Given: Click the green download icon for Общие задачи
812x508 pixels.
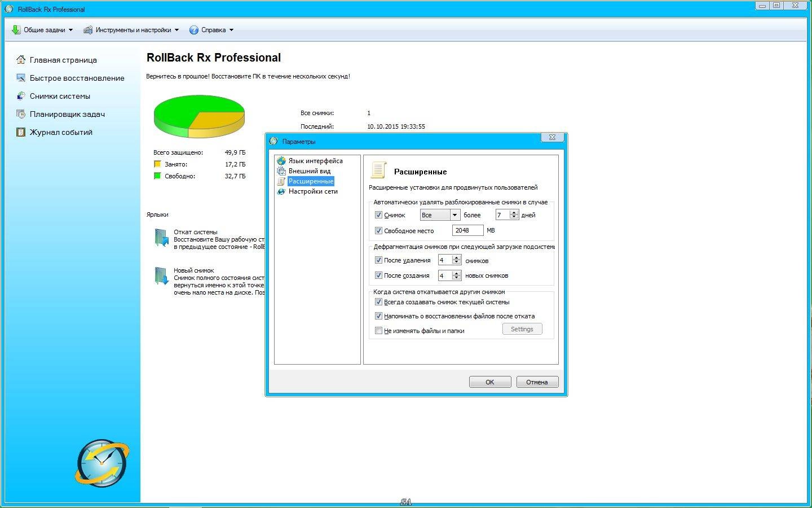Looking at the screenshot, I should point(16,30).
